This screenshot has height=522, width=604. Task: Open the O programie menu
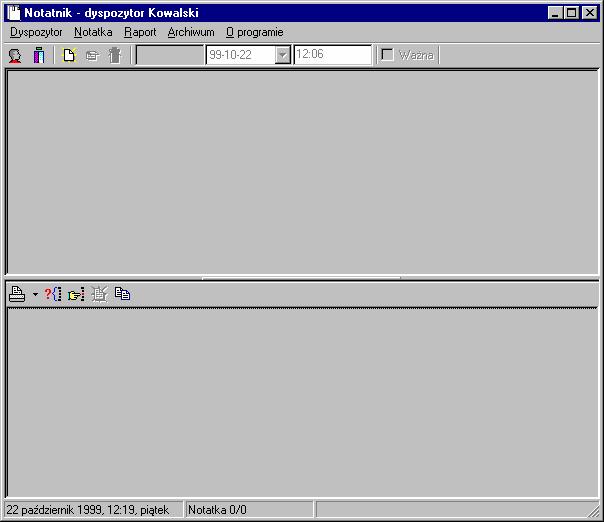click(x=255, y=32)
